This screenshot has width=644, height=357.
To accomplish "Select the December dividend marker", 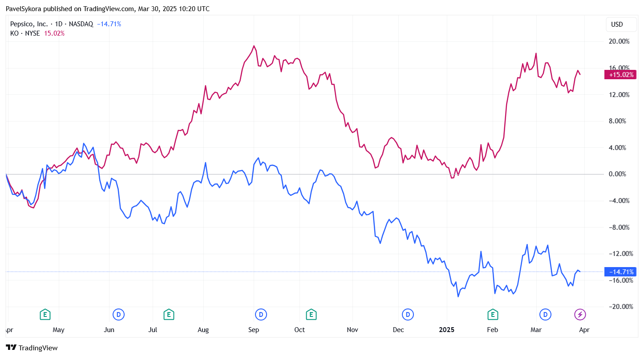I will 408,315.
